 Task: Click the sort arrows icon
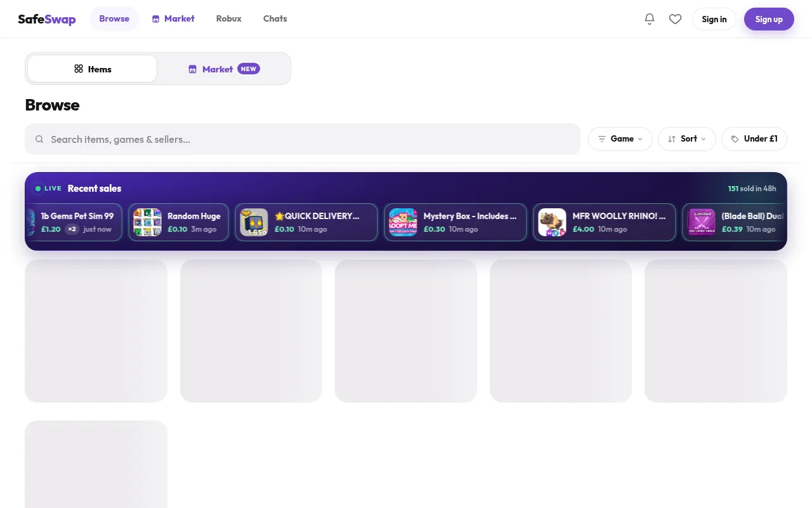671,139
